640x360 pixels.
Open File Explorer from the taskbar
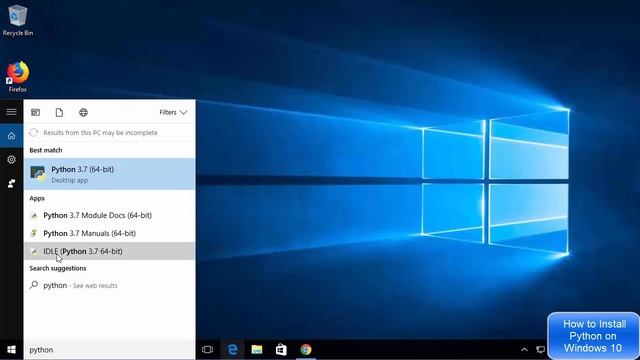pos(257,350)
